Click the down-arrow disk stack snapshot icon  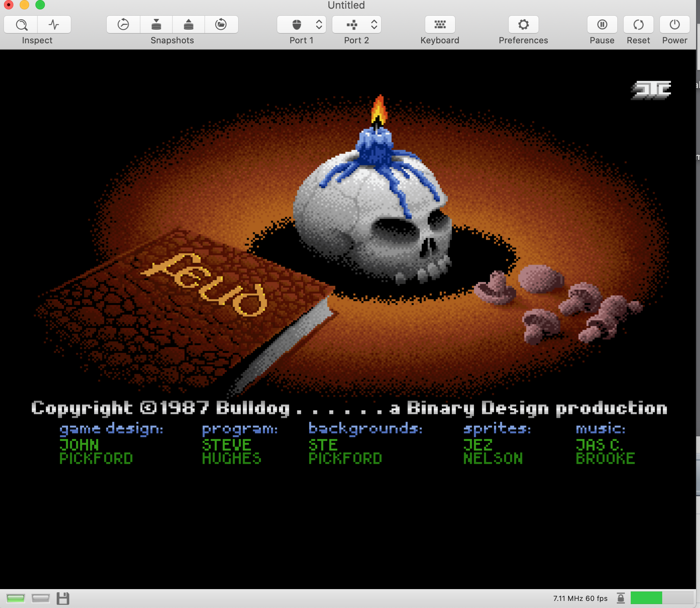click(x=156, y=25)
